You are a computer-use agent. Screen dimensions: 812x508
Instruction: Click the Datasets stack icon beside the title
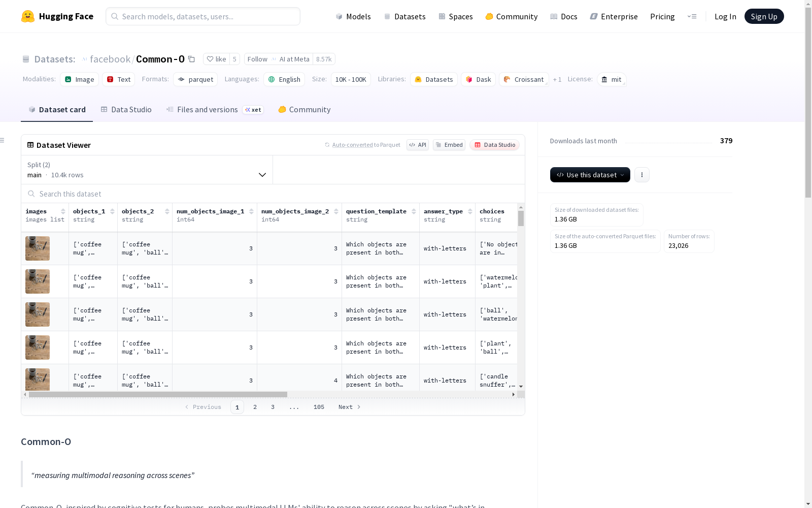tap(26, 59)
